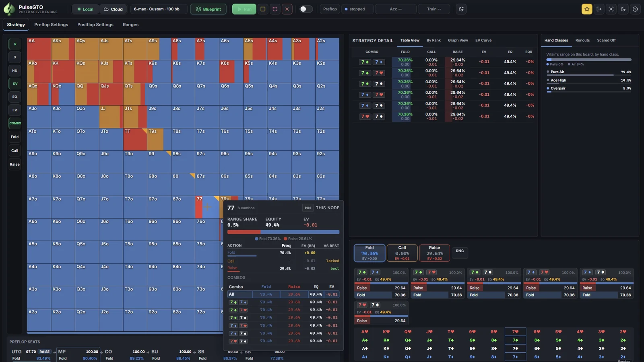Image resolution: width=644 pixels, height=362 pixels.
Task: Open the gauge icon beside Train
Action: point(461,9)
